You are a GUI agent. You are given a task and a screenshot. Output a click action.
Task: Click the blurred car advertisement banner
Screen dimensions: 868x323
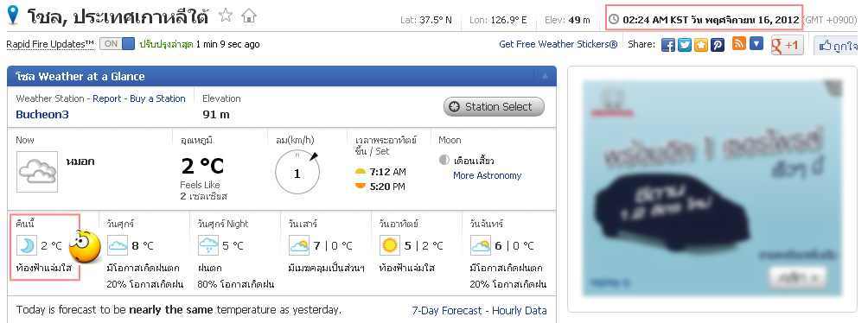click(x=712, y=188)
